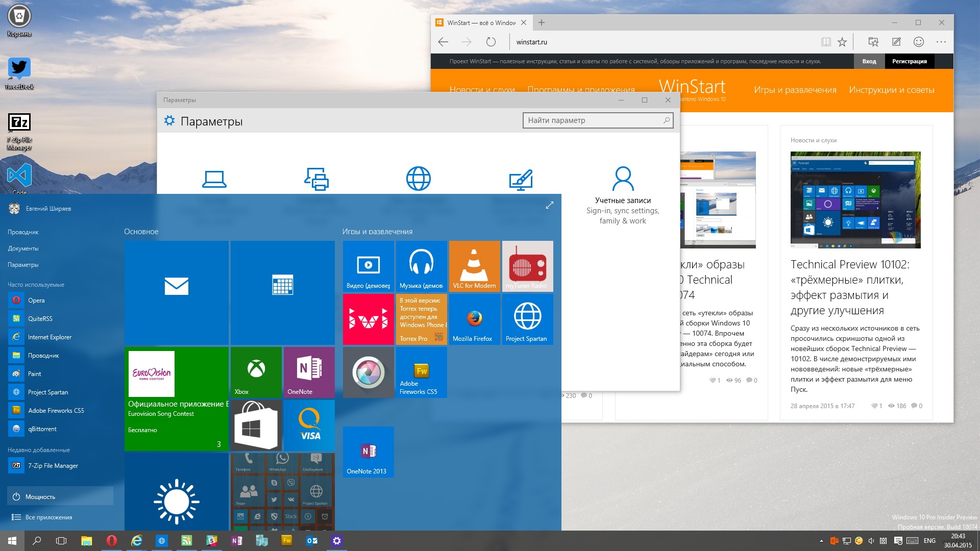Open the Calendar tile in Start menu
The image size is (980, 551).
coord(283,293)
